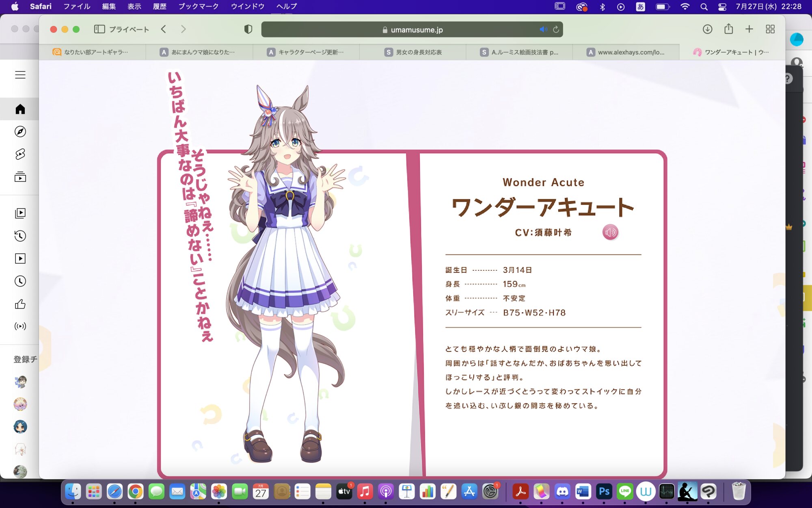Screen dimensions: 812x508
Task: Click the privacy report shield icon
Action: (x=248, y=29)
